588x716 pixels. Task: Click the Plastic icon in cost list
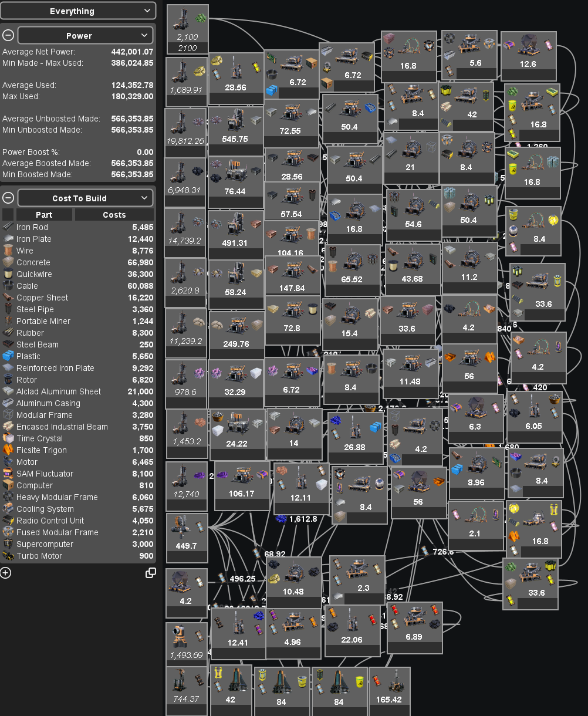pos(8,356)
